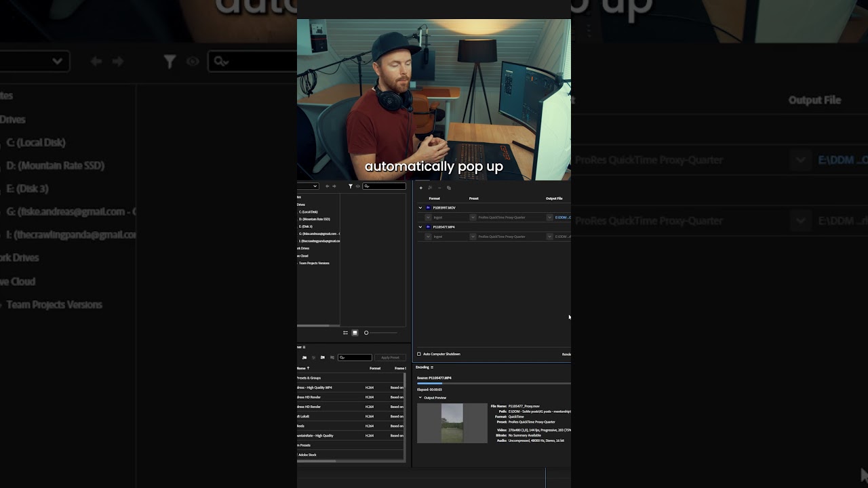Viewport: 868px width, 488px height.
Task: Click the Preset column header in Queue
Action: [474, 199]
